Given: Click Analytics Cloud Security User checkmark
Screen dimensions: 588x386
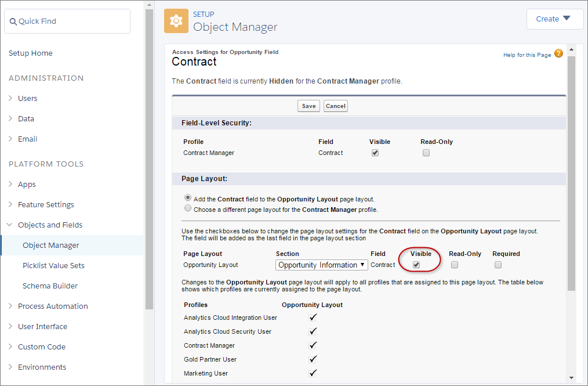Looking at the screenshot, I should [313, 331].
